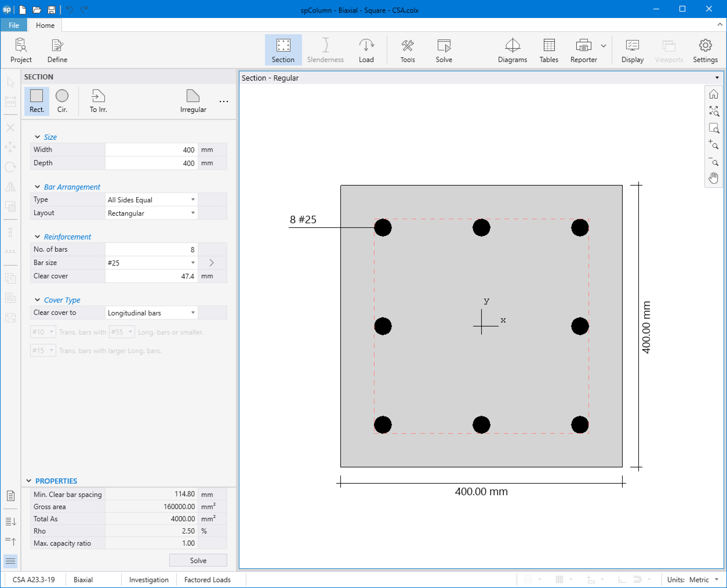Click the viewport Home view icon

point(714,94)
